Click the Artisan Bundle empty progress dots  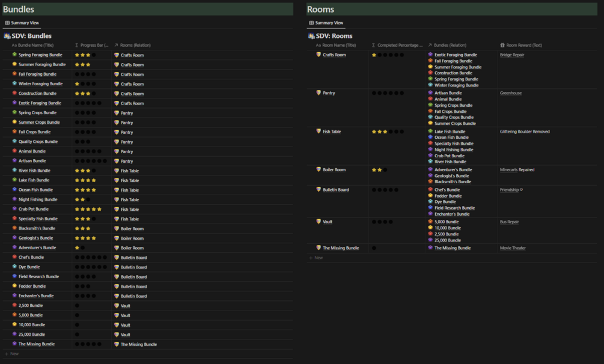point(91,161)
